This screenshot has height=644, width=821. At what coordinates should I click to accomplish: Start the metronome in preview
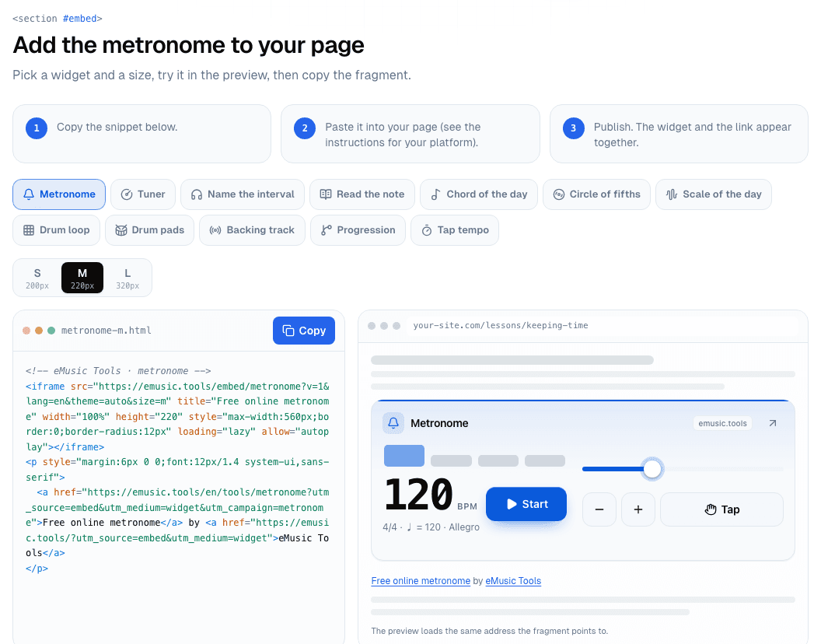[x=526, y=504]
